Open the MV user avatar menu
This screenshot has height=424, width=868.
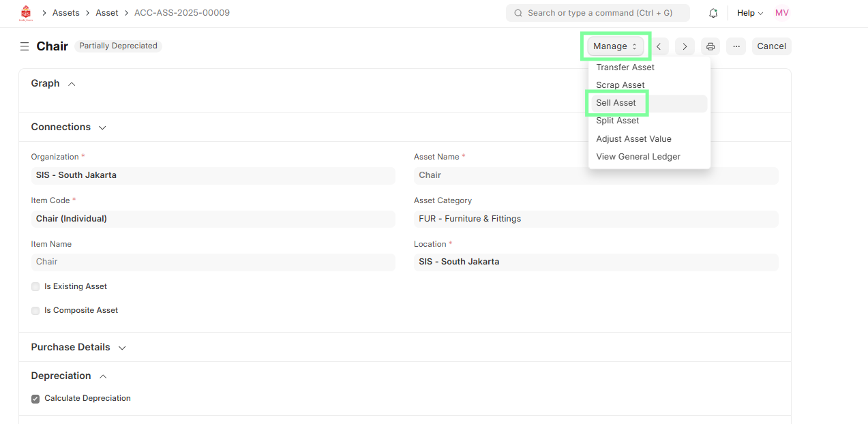pos(781,13)
